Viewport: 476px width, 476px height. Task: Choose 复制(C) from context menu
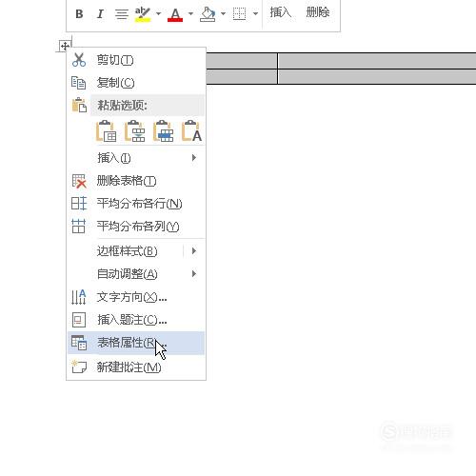pos(136,83)
